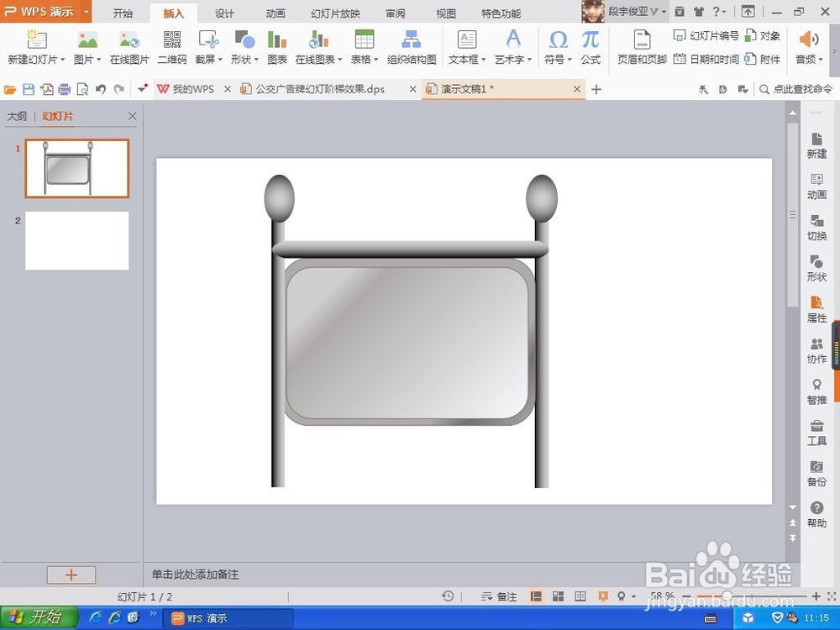Open the 幻灯片放映 ribbon tab
This screenshot has height=630, width=840.
click(x=335, y=13)
